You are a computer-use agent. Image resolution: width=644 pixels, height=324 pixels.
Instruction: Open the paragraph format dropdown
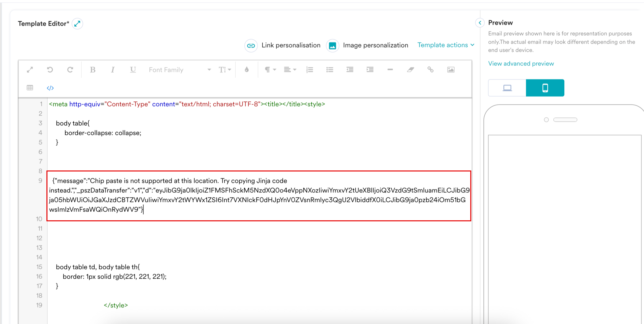(x=270, y=70)
